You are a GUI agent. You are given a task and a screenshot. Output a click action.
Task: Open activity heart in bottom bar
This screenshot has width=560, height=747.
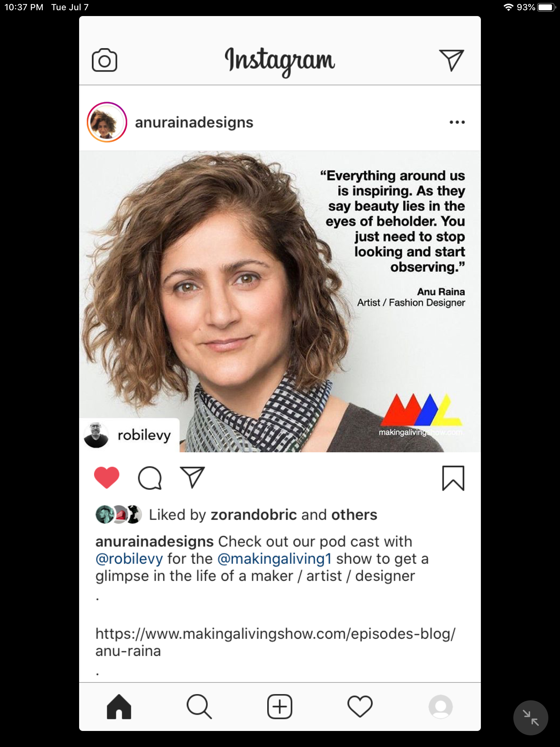360,707
